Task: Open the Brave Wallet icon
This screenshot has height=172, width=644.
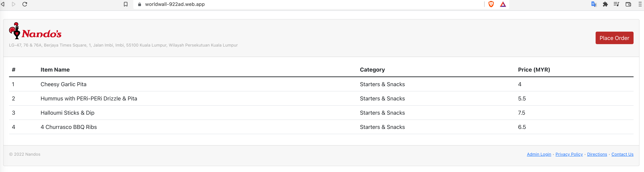Action: [x=628, y=4]
